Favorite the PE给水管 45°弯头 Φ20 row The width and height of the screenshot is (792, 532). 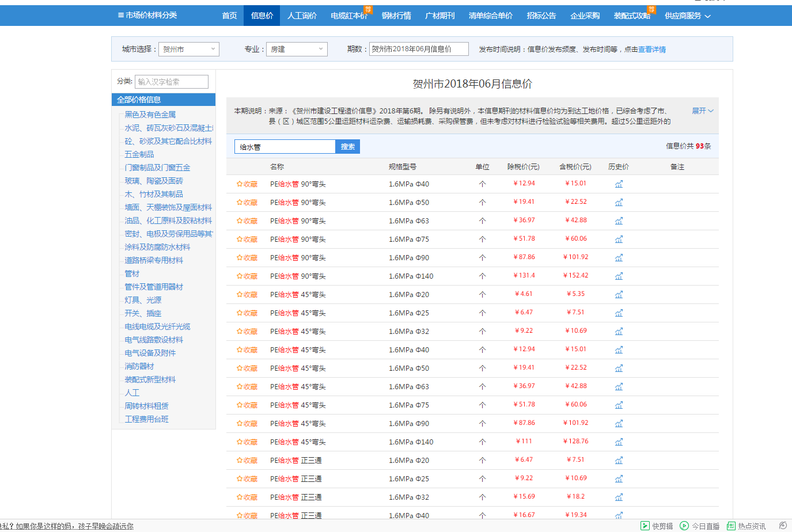tap(247, 295)
